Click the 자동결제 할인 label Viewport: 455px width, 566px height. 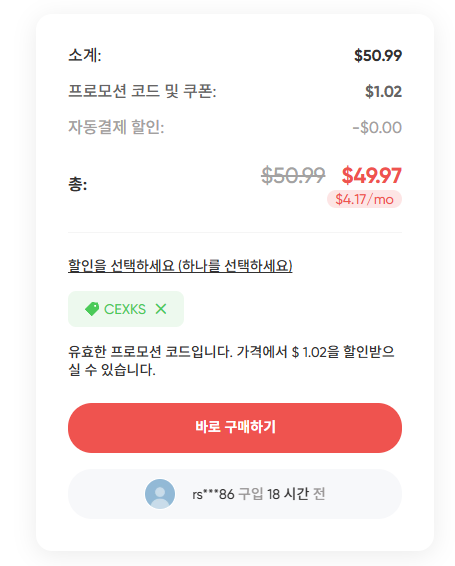pos(116,127)
